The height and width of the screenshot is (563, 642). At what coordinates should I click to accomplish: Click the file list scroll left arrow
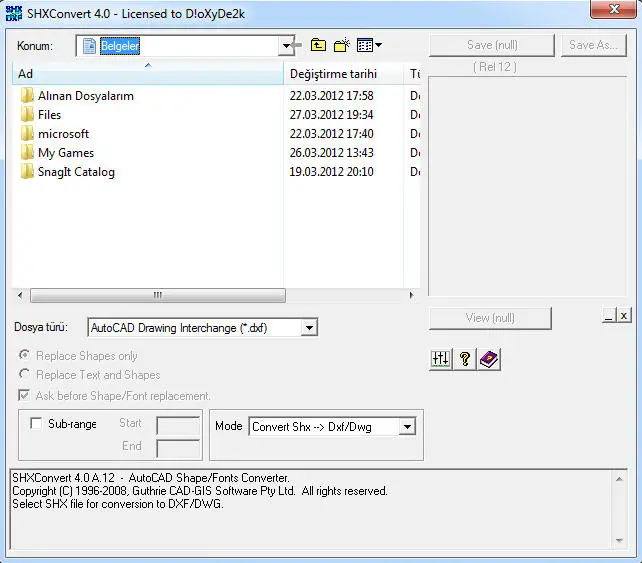tap(20, 295)
